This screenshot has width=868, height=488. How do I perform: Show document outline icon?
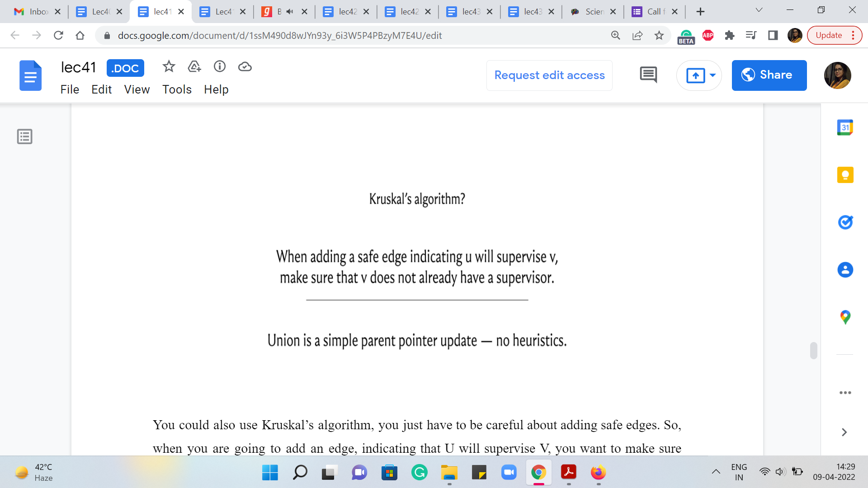[25, 136]
